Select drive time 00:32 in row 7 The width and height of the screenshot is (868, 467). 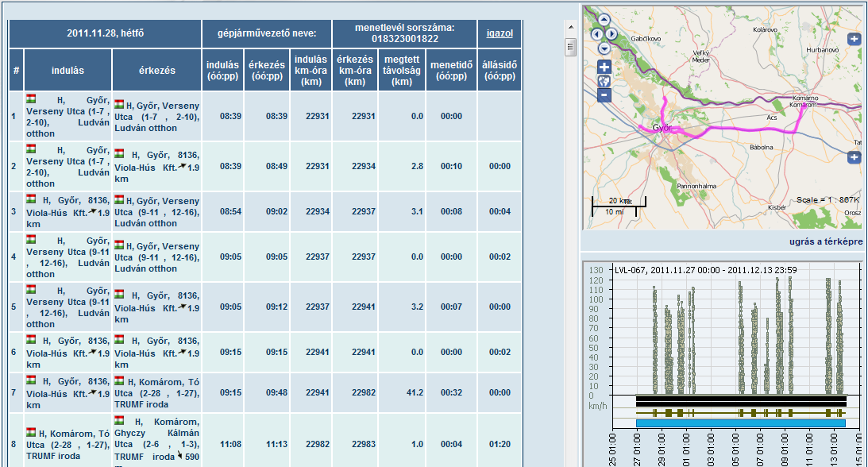click(452, 392)
